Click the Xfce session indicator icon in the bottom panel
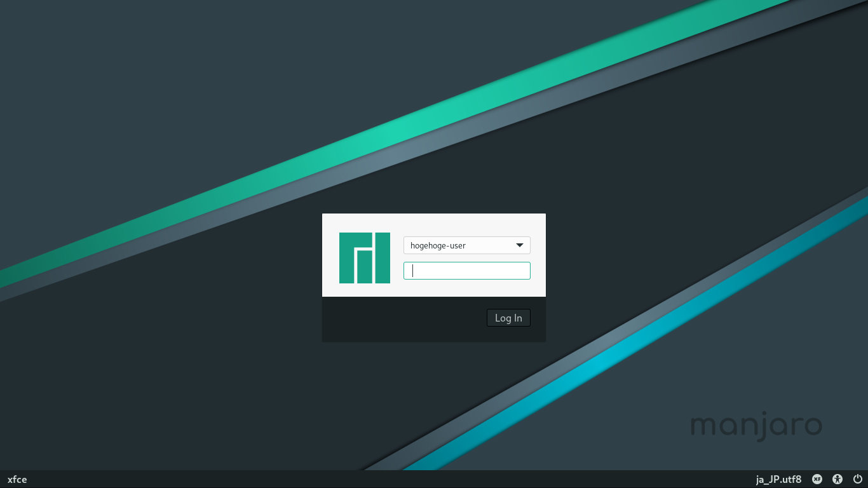The height and width of the screenshot is (488, 868). coord(817,479)
